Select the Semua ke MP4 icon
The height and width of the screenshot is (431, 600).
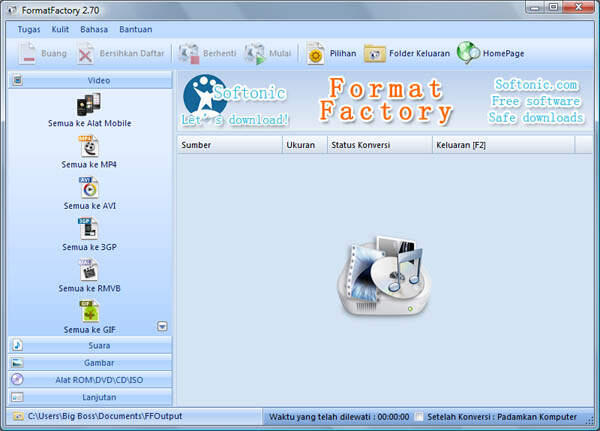89,146
